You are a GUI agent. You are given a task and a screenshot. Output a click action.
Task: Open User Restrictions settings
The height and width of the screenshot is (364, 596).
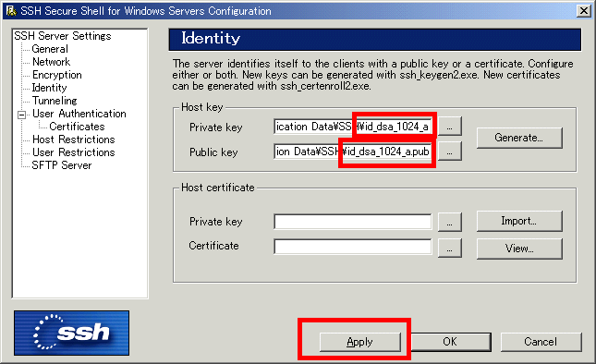[73, 152]
